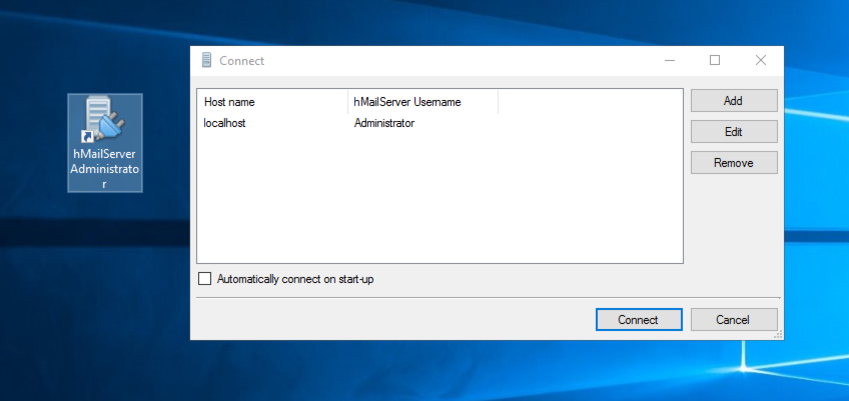Sort by hMailServer Username column header
849x401 pixels.
[423, 102]
